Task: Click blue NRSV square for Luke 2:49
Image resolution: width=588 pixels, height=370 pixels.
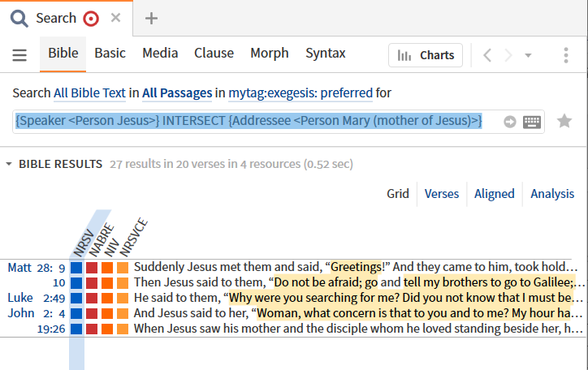Action: click(x=76, y=299)
